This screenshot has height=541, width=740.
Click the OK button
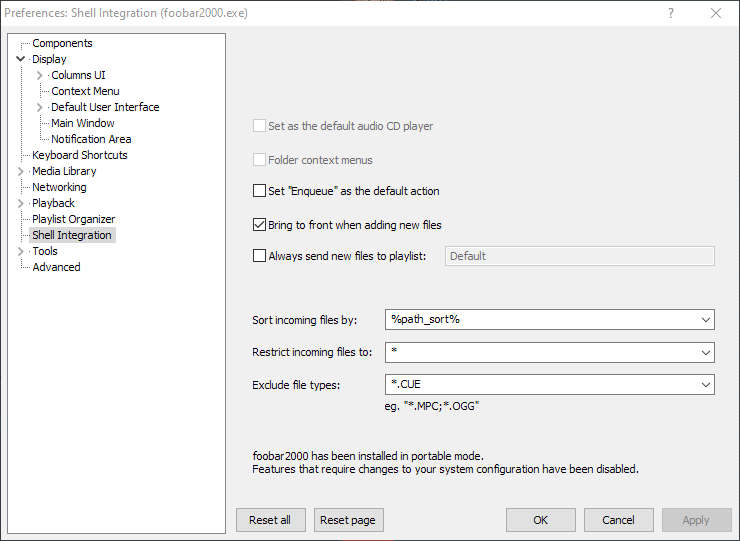540,520
